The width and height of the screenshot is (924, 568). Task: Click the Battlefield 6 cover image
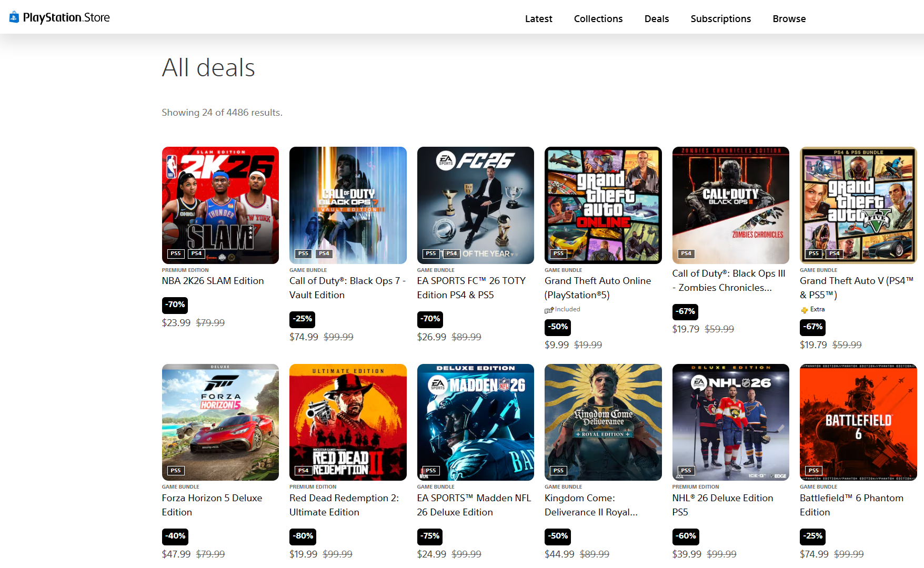(858, 422)
